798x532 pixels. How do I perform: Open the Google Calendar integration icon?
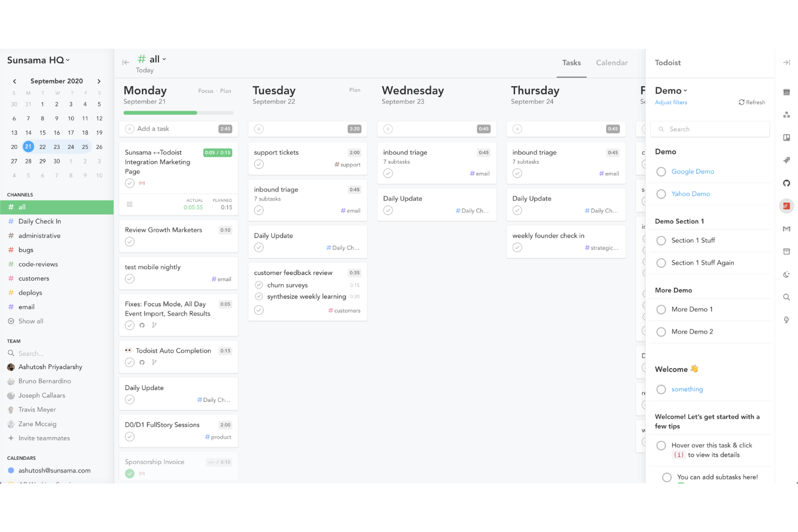click(x=787, y=92)
